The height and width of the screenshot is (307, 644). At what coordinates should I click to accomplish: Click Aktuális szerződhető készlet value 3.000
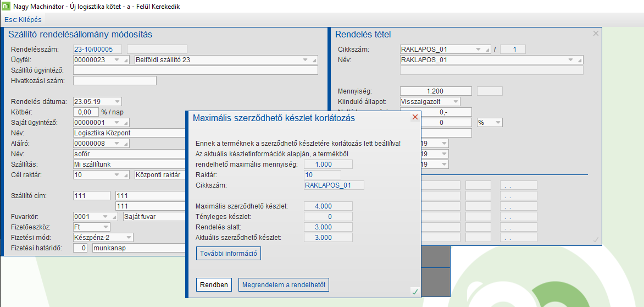328,237
